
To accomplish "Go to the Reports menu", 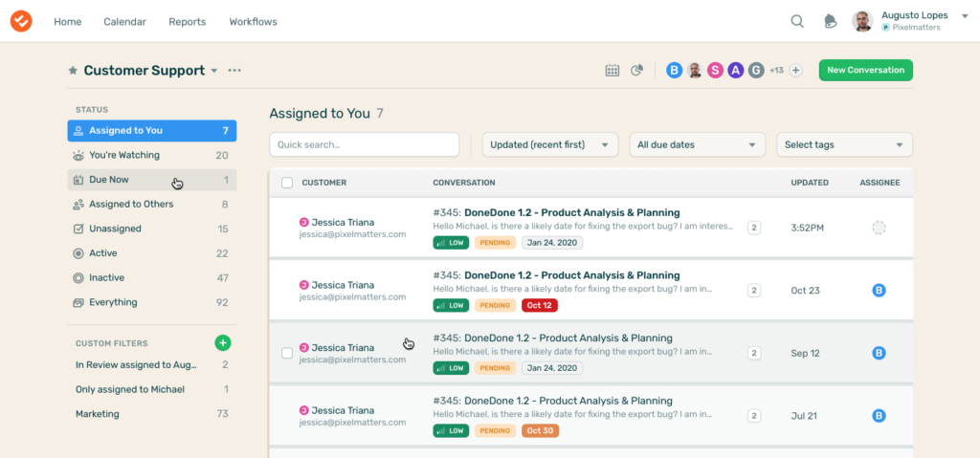I will (x=187, y=21).
